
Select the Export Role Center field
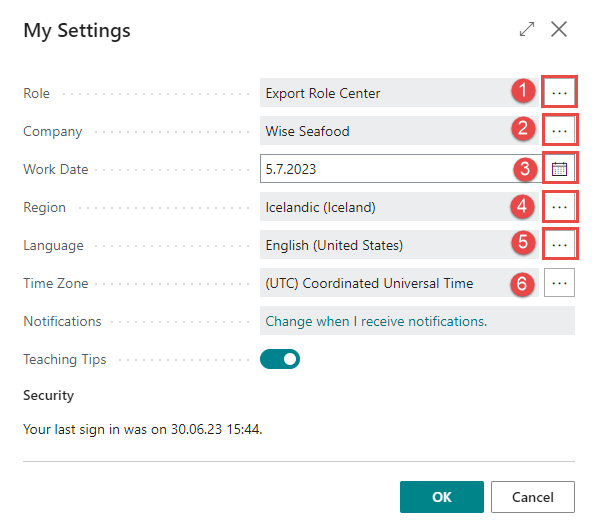pos(399,93)
